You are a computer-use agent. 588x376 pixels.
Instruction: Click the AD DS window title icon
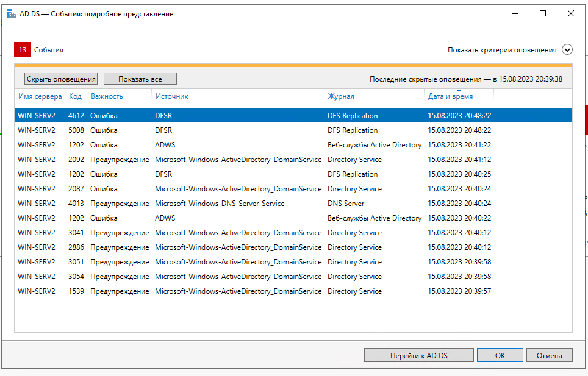click(x=11, y=14)
